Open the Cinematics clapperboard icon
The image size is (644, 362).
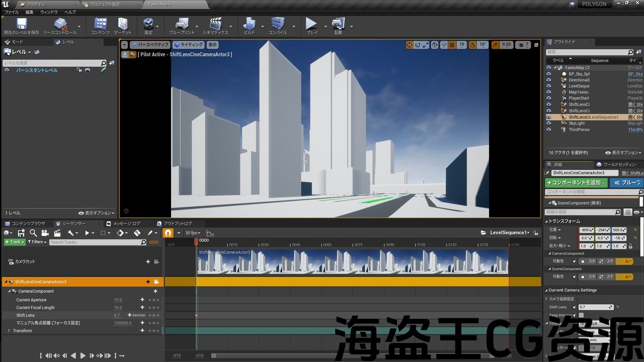215,24
